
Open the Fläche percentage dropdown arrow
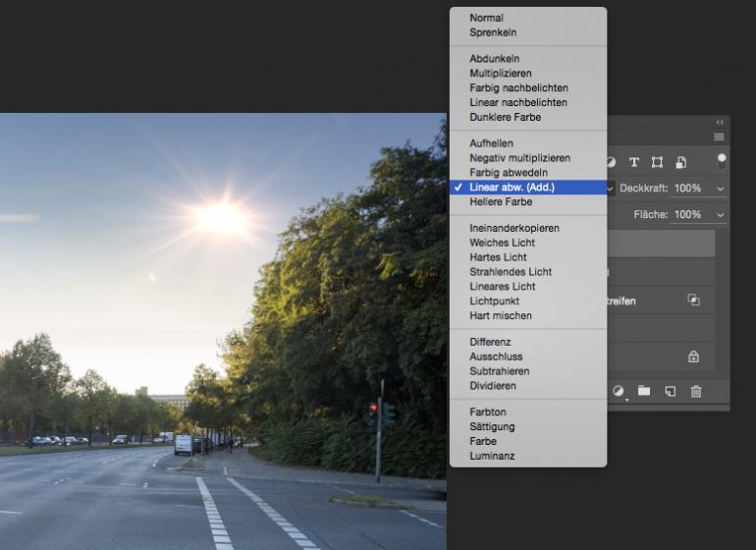tap(721, 215)
